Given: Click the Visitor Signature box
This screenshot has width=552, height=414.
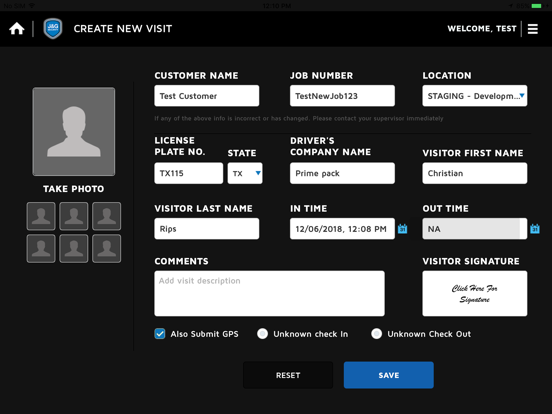Looking at the screenshot, I should coord(475,294).
